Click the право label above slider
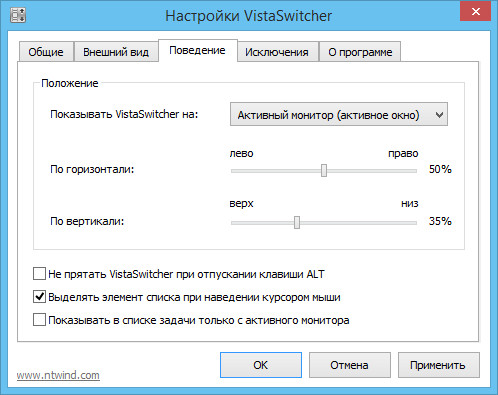Screen dimensions: 498x395 coord(403,154)
